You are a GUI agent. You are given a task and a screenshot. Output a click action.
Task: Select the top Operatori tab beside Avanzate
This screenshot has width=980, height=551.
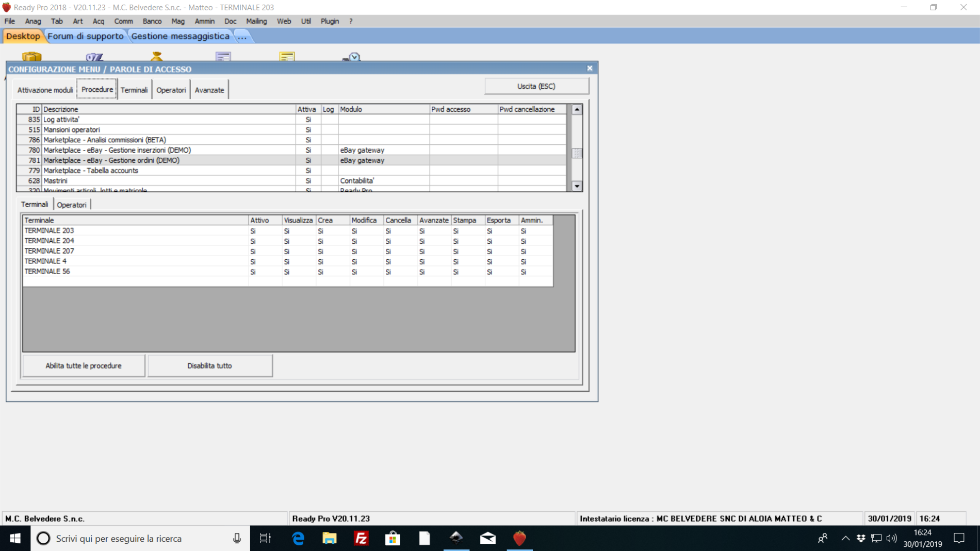click(x=171, y=90)
